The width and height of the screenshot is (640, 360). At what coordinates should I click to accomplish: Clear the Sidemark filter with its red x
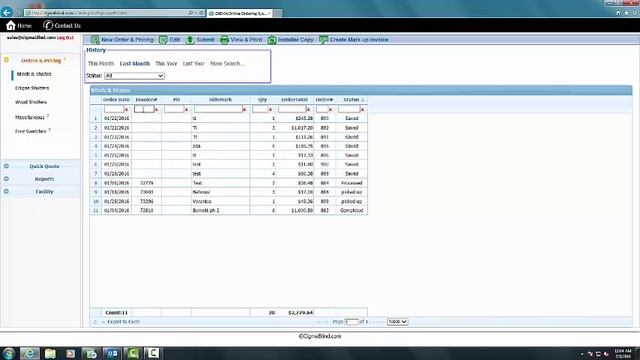click(244, 110)
